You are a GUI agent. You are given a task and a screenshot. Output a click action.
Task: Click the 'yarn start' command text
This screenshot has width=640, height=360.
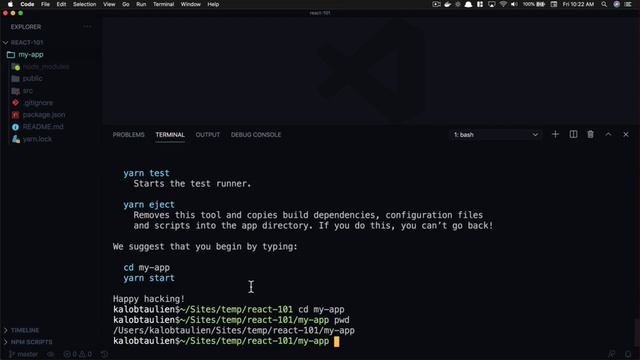(x=149, y=278)
